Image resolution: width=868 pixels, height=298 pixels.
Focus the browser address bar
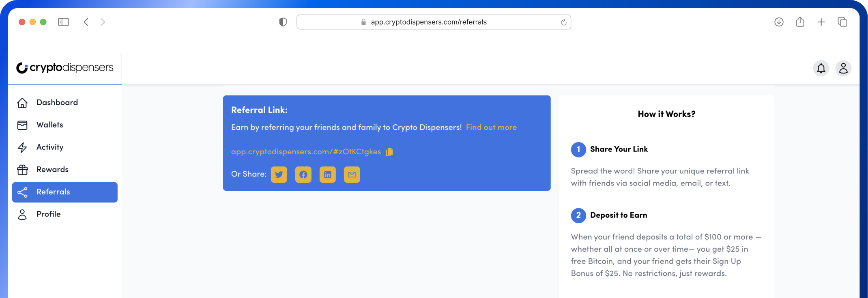434,22
